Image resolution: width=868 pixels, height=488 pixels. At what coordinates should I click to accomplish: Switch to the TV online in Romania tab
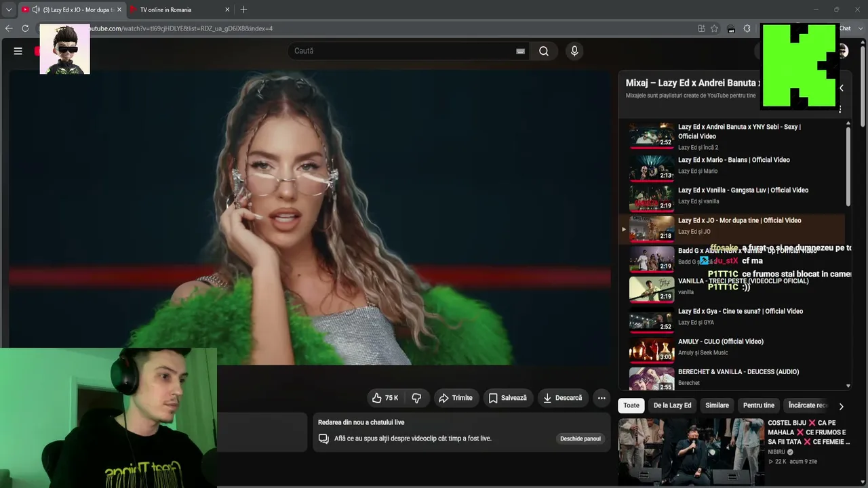179,9
